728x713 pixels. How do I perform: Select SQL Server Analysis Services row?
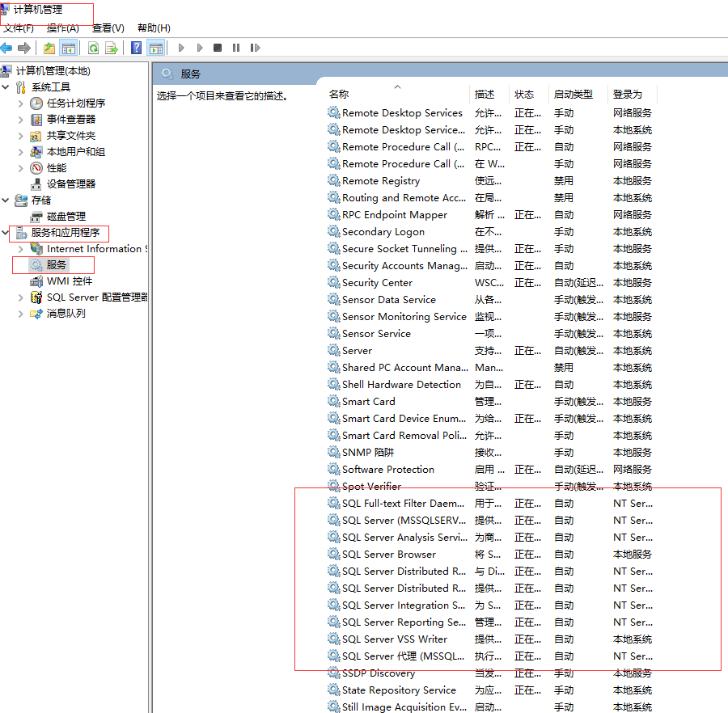(490, 538)
